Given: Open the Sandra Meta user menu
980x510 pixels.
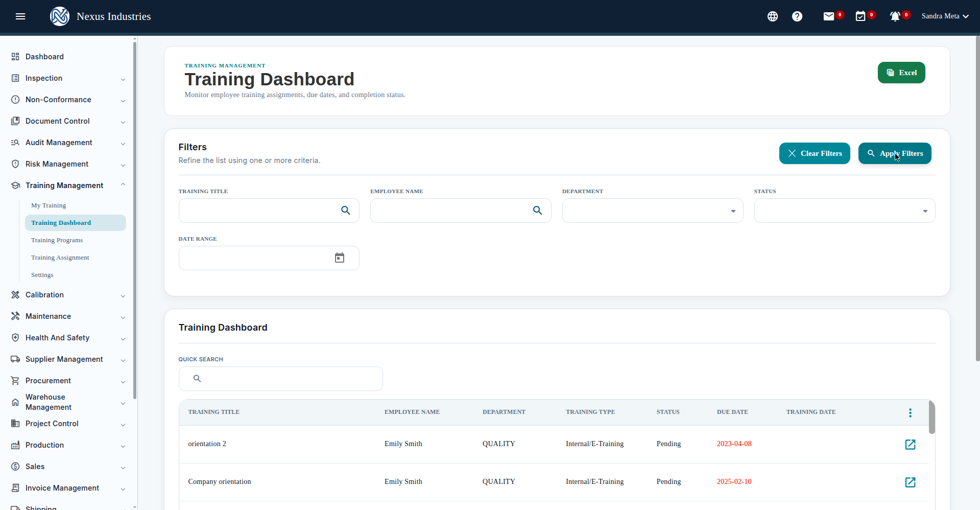Looking at the screenshot, I should tap(945, 16).
